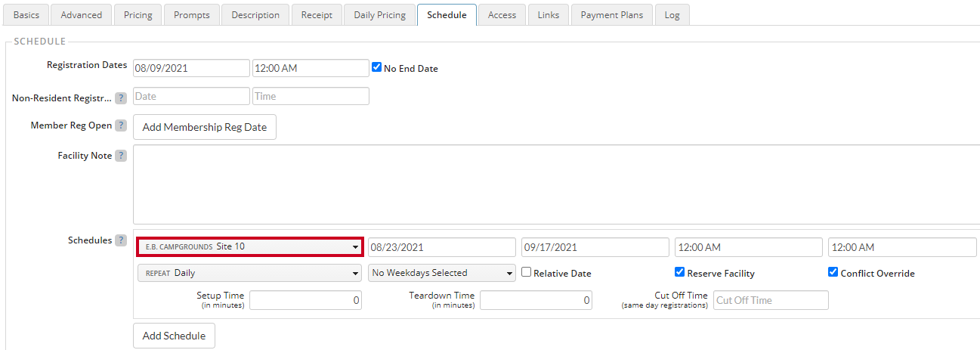Click the Facility Note text area
Screen dimensions: 980x350
(x=556, y=184)
